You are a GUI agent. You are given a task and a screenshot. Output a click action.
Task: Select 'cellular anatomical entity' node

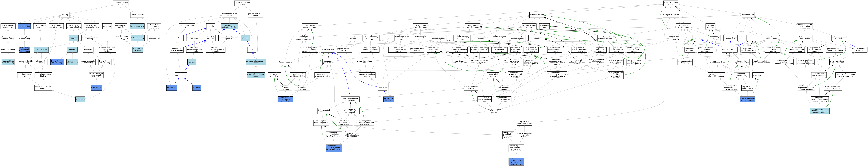(229, 15)
